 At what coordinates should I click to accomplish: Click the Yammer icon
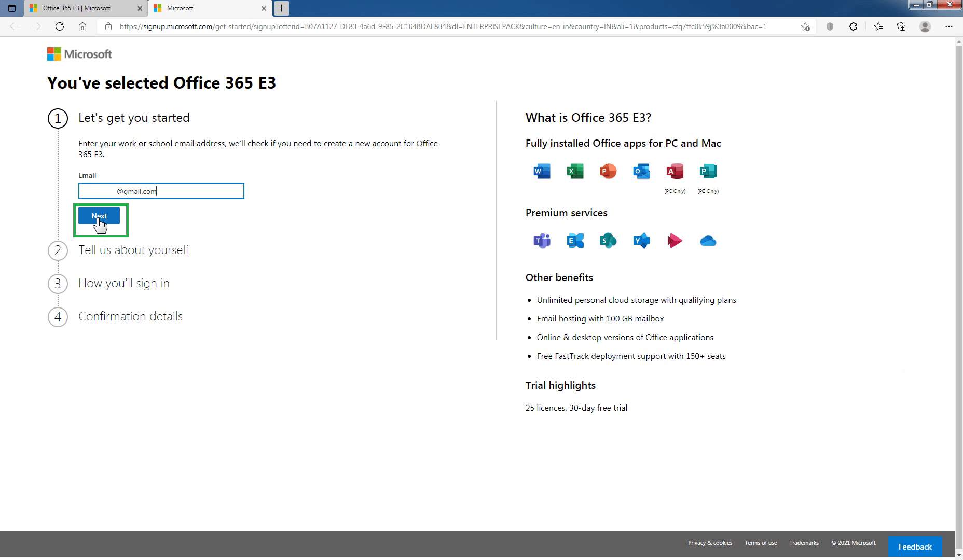(641, 240)
